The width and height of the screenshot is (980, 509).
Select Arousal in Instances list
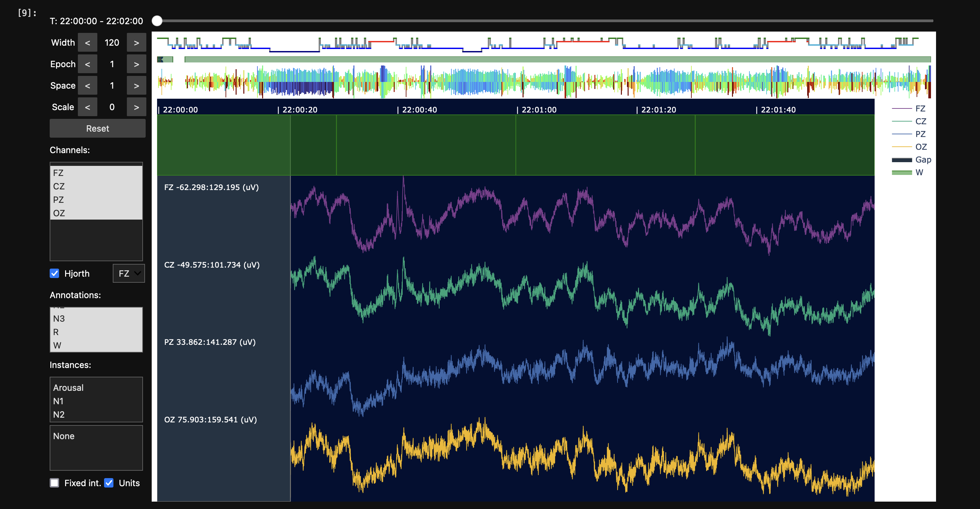pyautogui.click(x=68, y=387)
